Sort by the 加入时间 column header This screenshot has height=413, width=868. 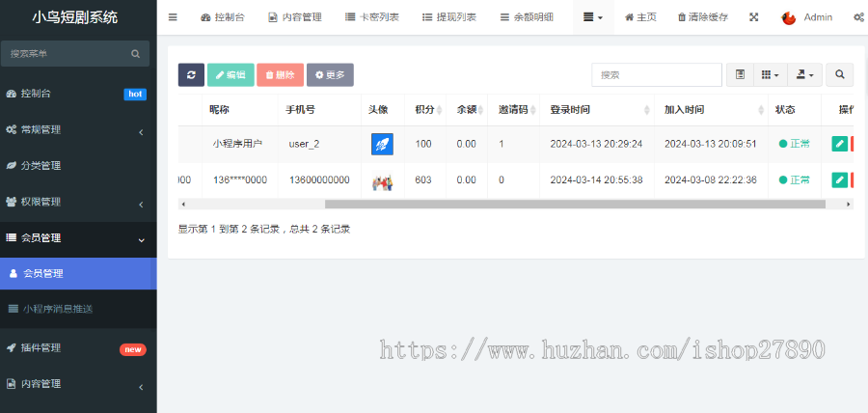(x=712, y=110)
